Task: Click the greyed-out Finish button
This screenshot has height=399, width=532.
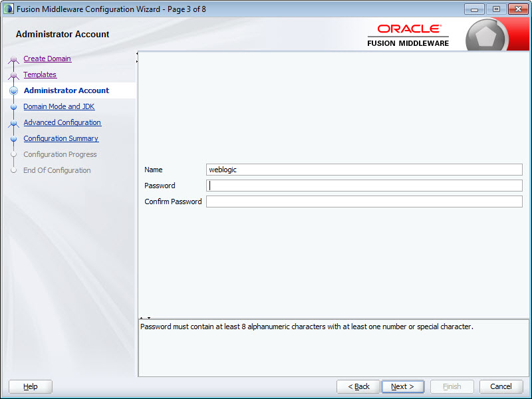Action: (x=452, y=386)
